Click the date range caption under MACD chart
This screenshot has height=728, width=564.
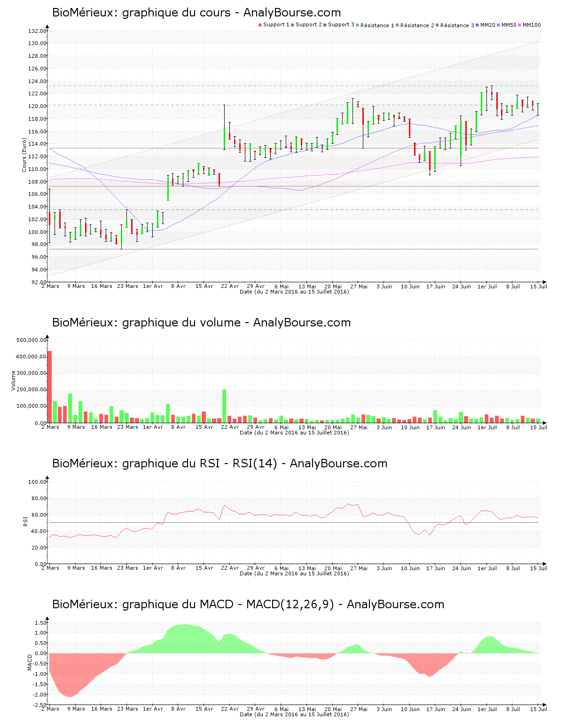point(294,714)
